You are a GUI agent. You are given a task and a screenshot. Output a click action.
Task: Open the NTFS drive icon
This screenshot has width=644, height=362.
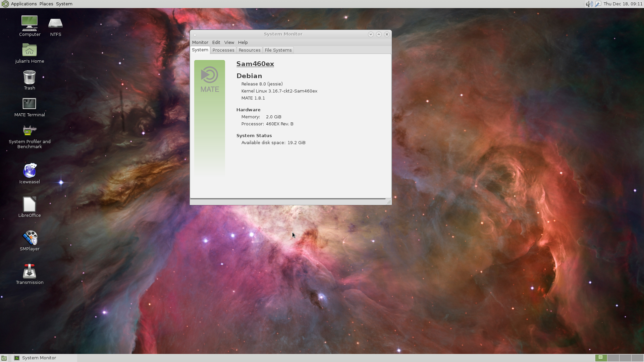[x=55, y=23]
